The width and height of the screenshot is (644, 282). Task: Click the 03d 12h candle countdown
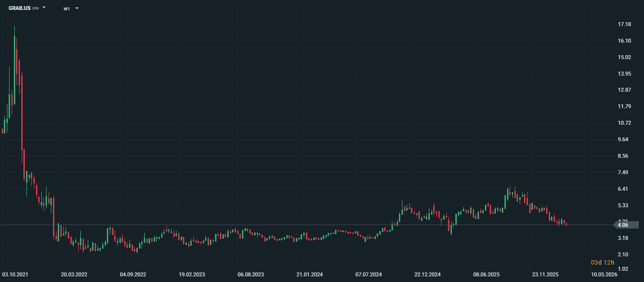point(602,262)
